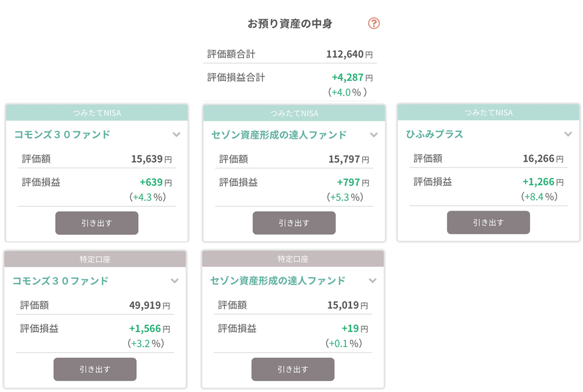The image size is (583, 392).
Task: Click 引き出す in つみたてNISA セゾン card
Action: (294, 223)
